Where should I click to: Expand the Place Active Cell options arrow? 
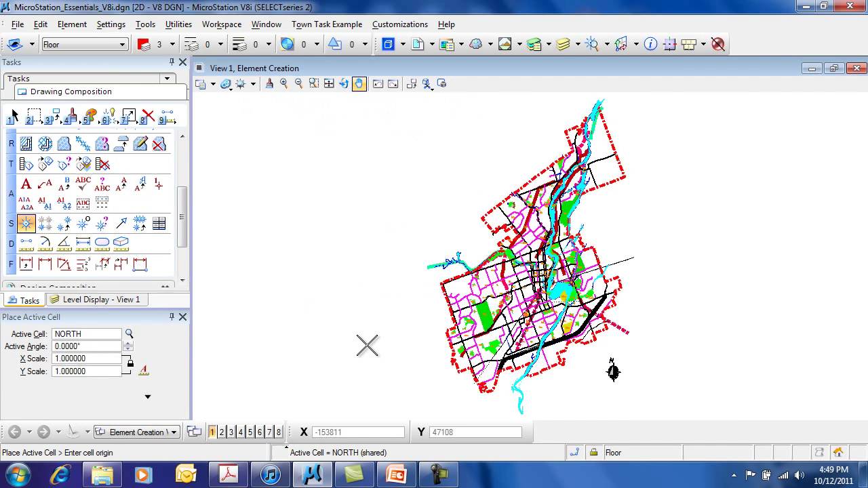[x=147, y=397]
